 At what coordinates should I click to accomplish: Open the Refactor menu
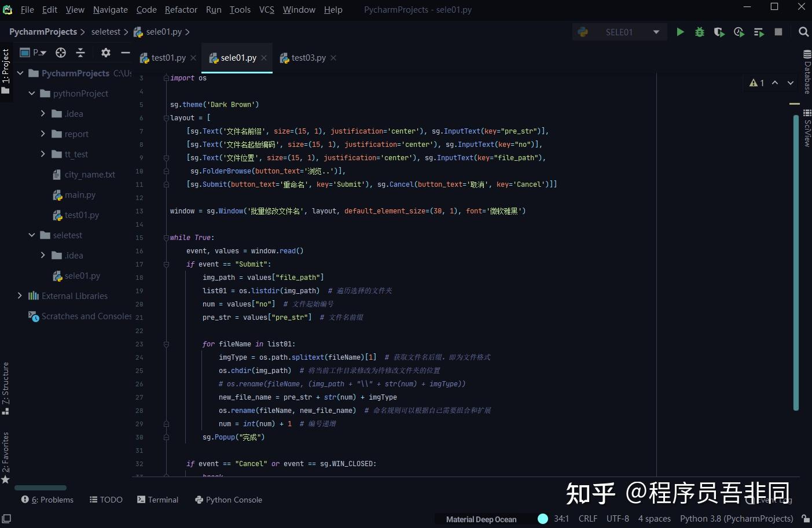click(181, 9)
